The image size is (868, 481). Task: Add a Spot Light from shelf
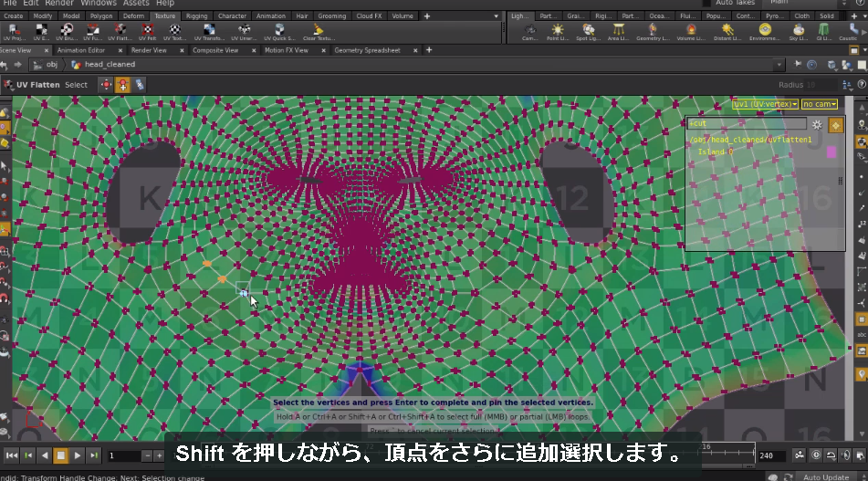click(588, 32)
